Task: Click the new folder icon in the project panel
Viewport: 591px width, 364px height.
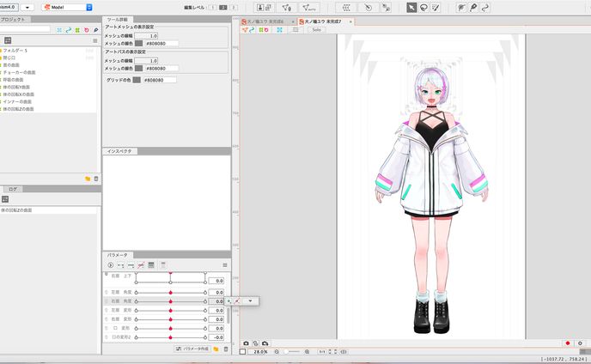Action: click(x=88, y=179)
